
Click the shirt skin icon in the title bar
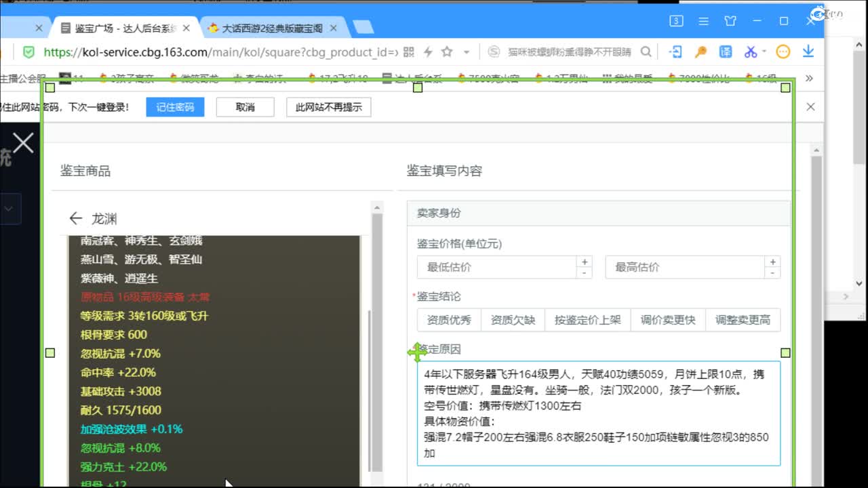pyautogui.click(x=730, y=21)
